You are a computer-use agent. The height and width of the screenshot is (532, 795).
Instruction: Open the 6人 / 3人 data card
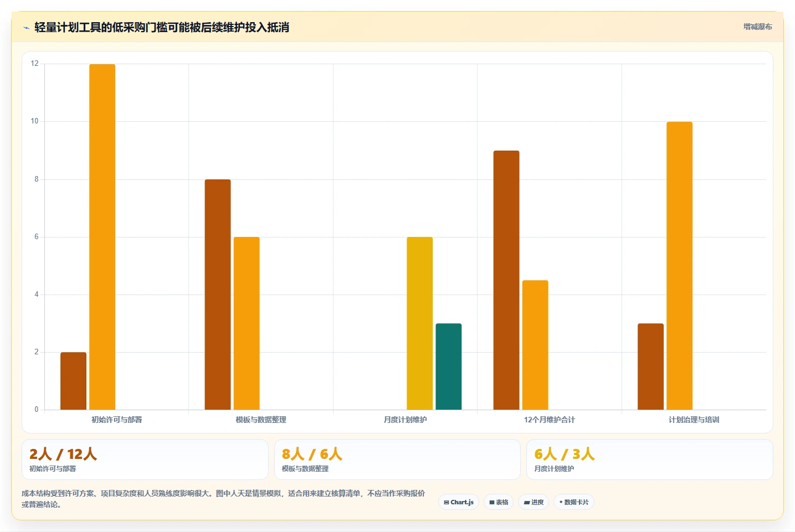pos(650,459)
